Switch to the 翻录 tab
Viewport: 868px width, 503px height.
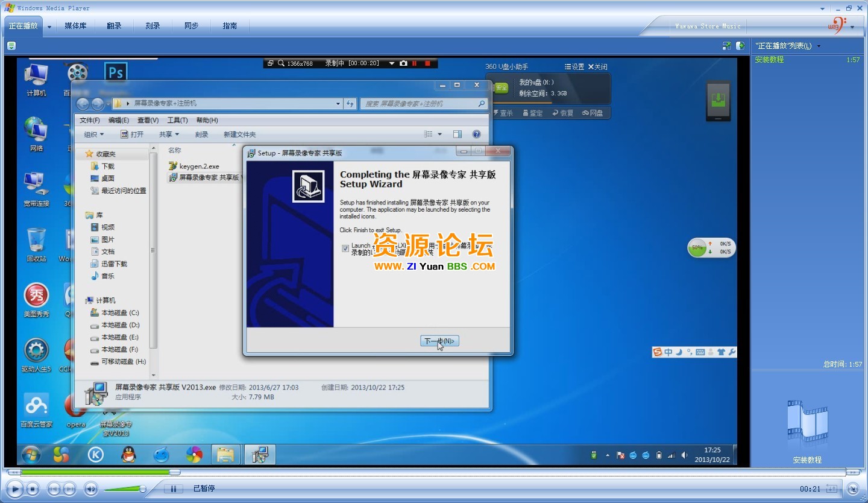tap(114, 26)
